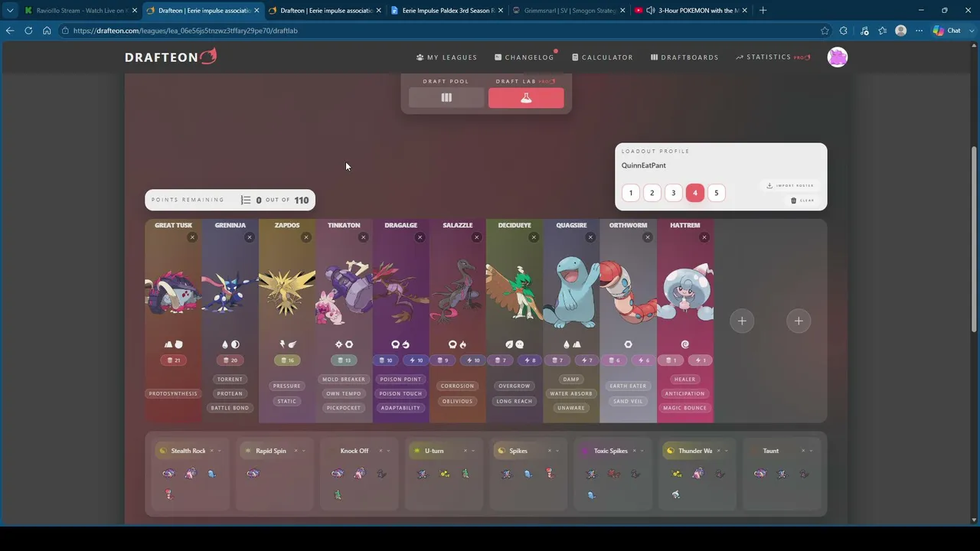Click the Zapdos sprite
Screen dimensions: 980x551
click(287, 291)
